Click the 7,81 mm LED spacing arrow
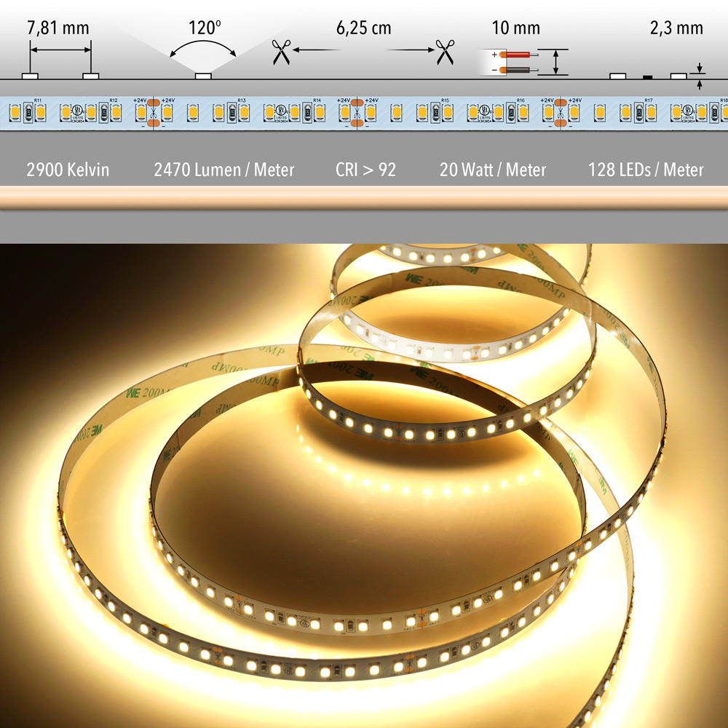The image size is (728, 728). coord(60,50)
